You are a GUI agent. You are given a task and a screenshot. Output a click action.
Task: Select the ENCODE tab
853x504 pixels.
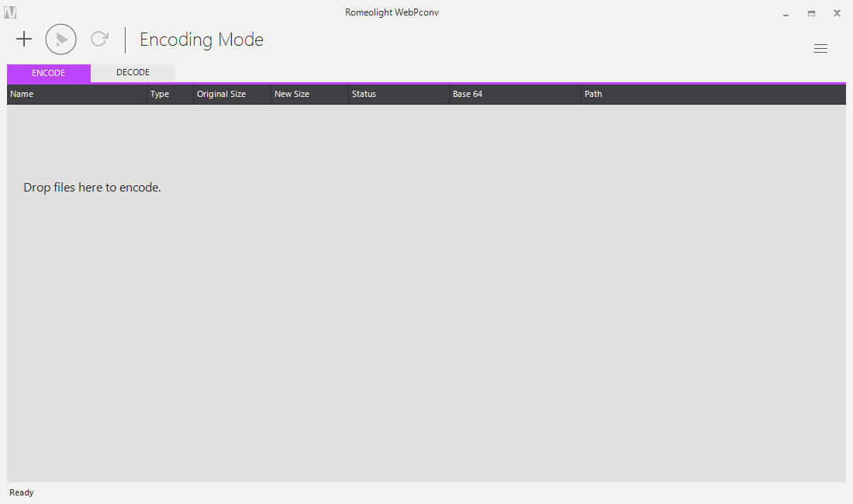tap(48, 72)
